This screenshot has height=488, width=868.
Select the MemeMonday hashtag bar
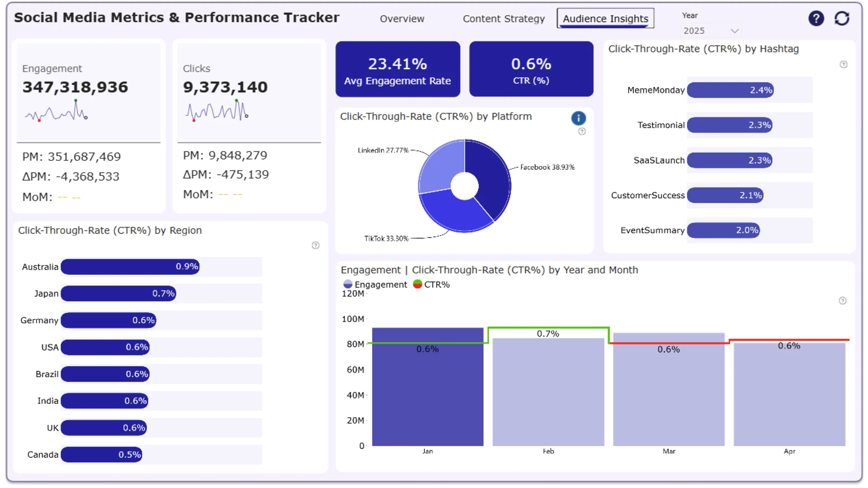[730, 90]
